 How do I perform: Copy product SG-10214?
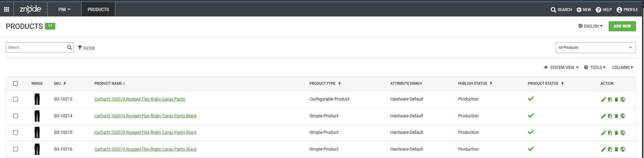[x=610, y=116]
